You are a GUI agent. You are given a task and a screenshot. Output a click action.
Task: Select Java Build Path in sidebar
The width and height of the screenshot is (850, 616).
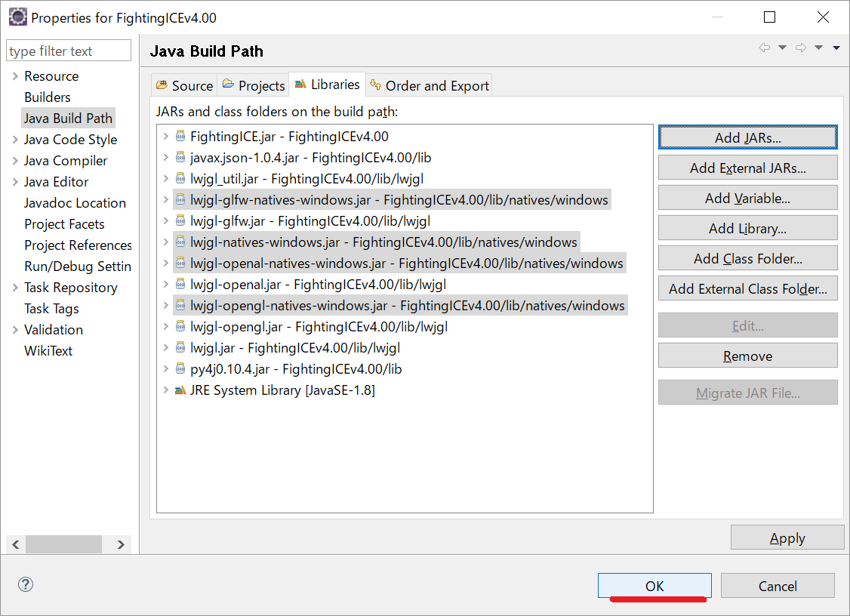68,119
